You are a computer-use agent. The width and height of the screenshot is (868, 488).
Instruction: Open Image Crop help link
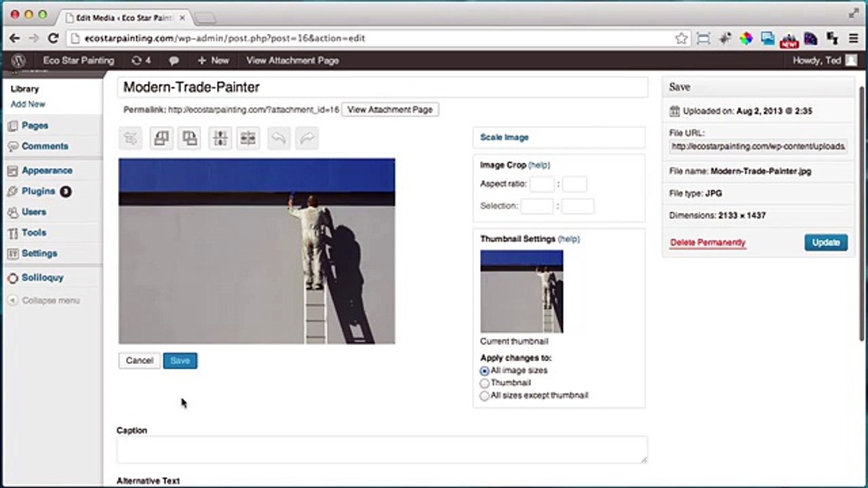point(539,165)
